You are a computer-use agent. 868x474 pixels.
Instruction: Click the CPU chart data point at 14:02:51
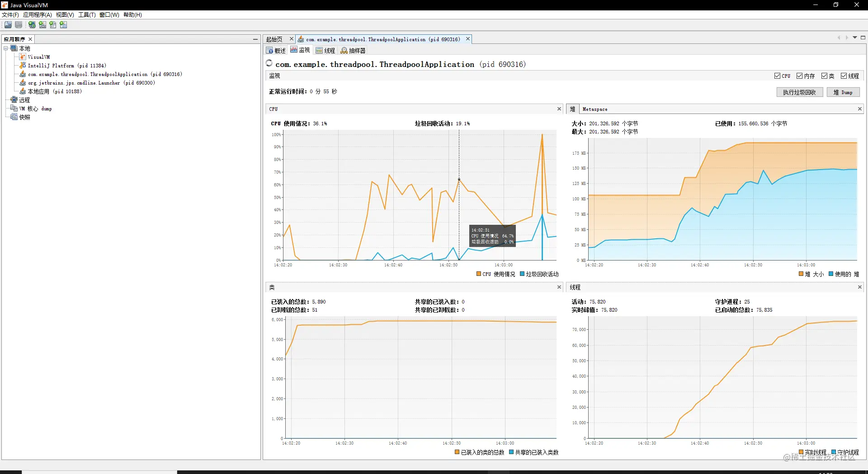coord(459,180)
